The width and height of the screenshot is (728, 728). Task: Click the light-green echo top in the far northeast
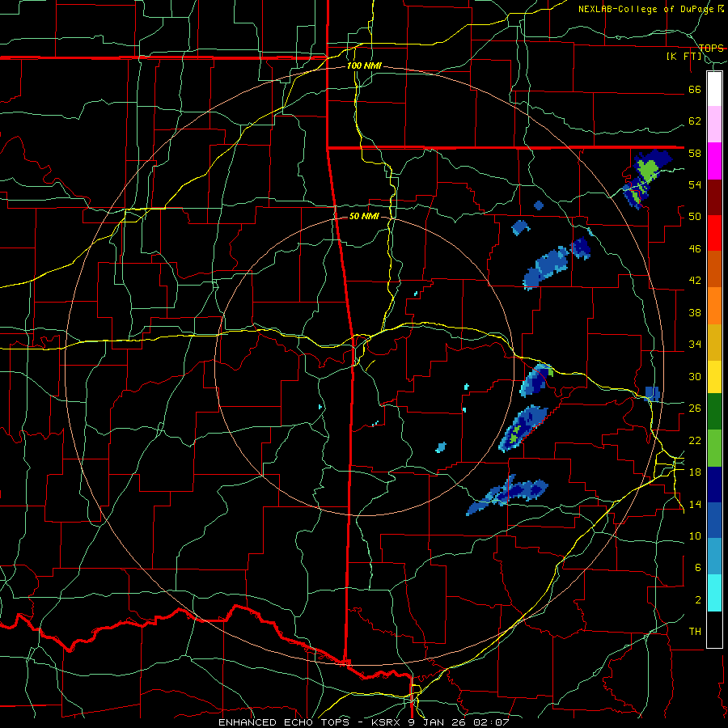tap(648, 171)
